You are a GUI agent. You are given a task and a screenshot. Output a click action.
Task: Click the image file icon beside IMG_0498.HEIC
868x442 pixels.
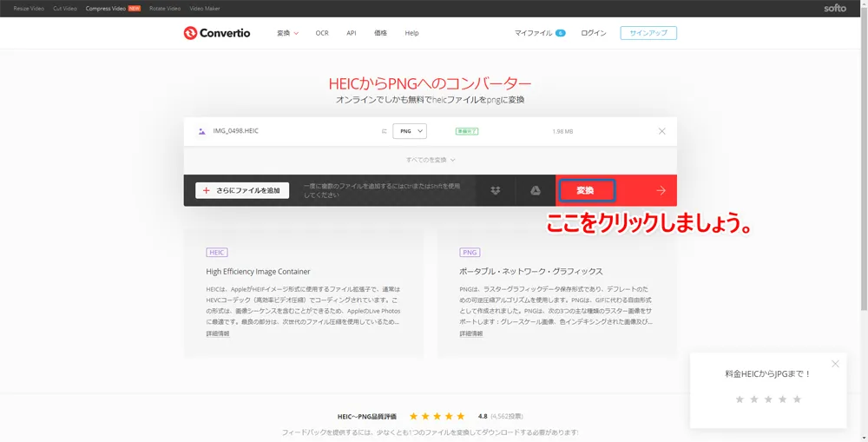click(x=201, y=132)
